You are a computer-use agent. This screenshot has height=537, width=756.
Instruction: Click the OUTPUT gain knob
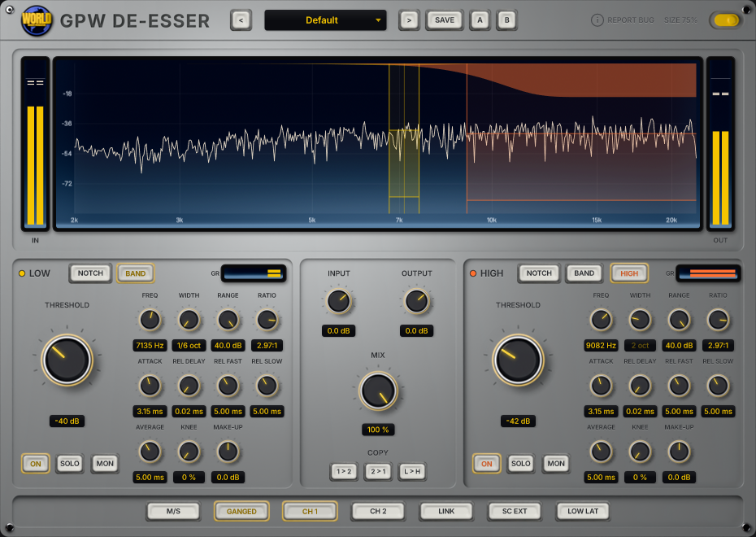pos(416,300)
